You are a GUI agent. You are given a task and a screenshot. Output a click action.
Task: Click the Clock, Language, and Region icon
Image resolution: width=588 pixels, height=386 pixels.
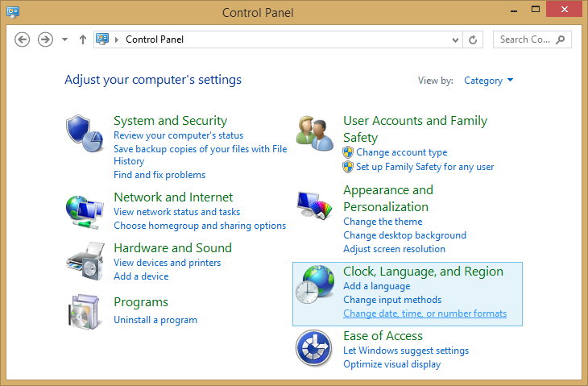tap(314, 285)
